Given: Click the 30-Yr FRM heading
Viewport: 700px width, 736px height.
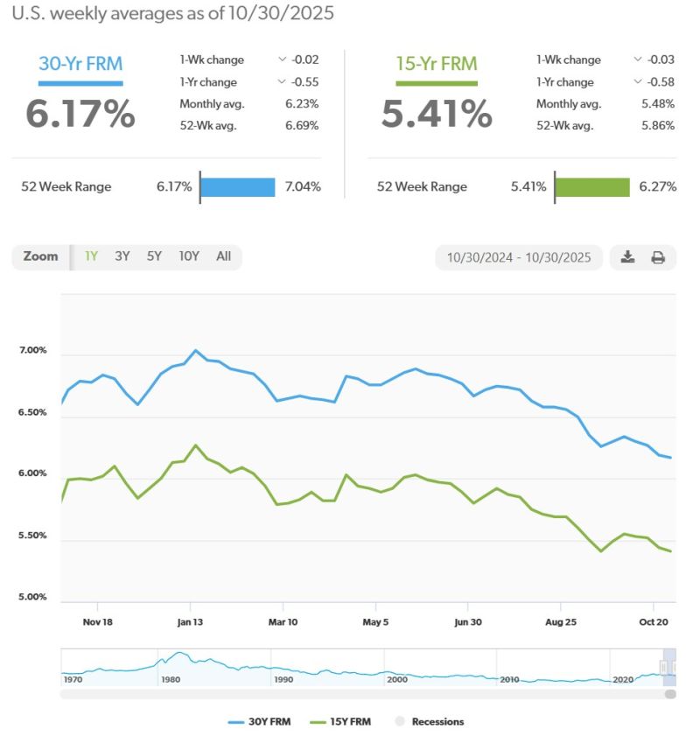Looking at the screenshot, I should [80, 64].
